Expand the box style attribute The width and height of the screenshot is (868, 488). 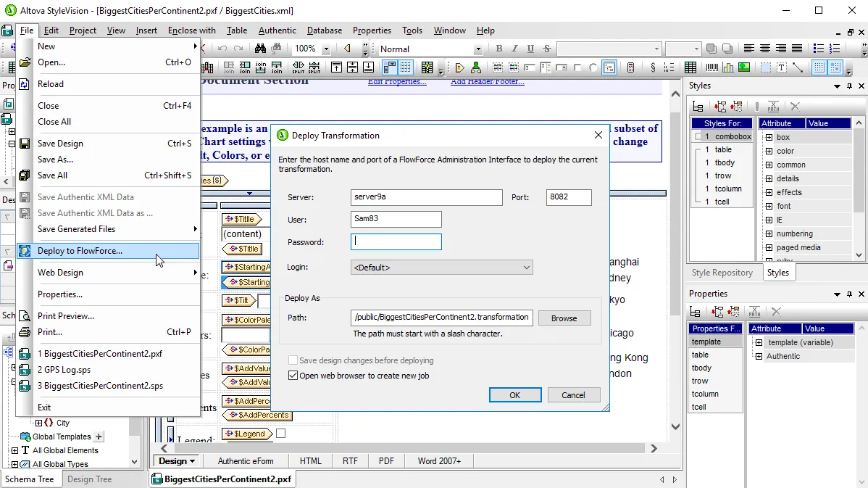pos(769,137)
